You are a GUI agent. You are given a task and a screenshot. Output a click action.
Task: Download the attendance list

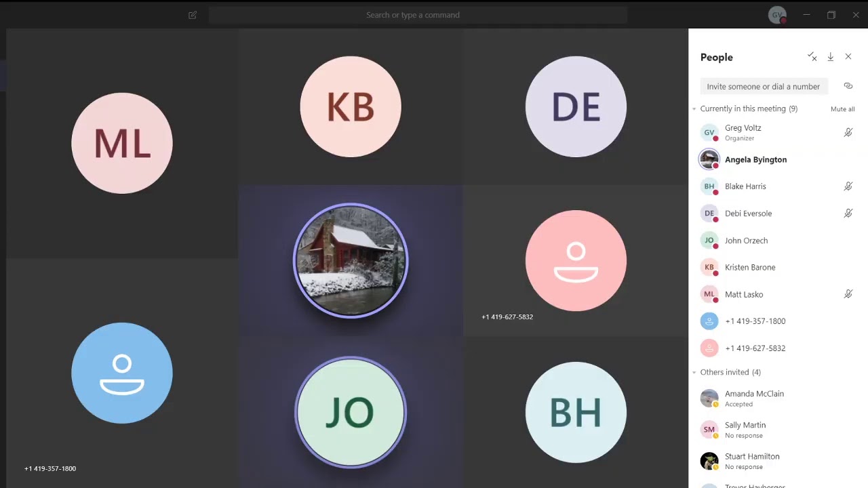click(x=830, y=57)
